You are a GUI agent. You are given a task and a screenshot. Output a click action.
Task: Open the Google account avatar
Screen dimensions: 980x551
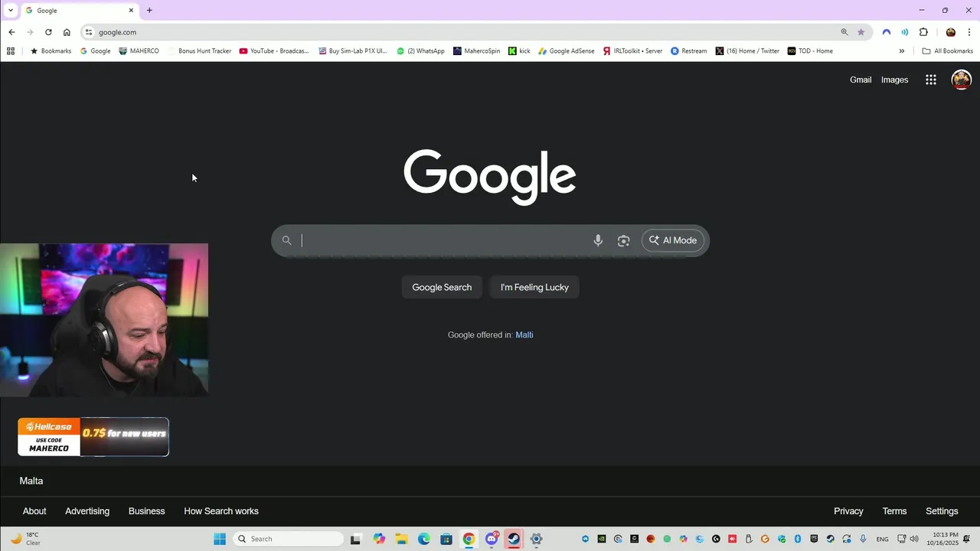pyautogui.click(x=961, y=80)
